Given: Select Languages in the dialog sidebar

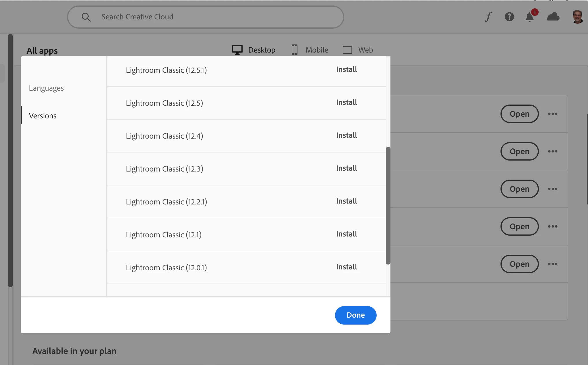Looking at the screenshot, I should 46,88.
